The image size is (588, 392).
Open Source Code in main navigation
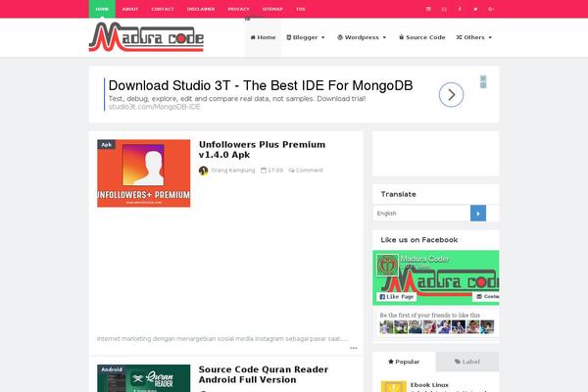(x=421, y=37)
